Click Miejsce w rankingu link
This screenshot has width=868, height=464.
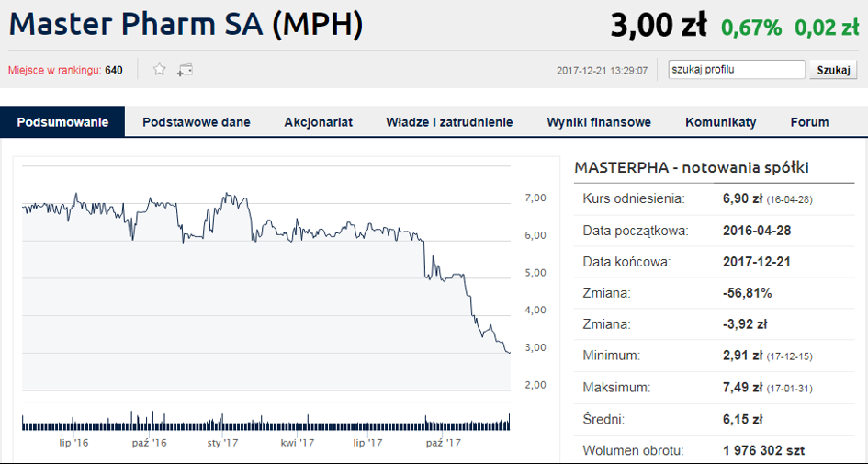click(55, 71)
